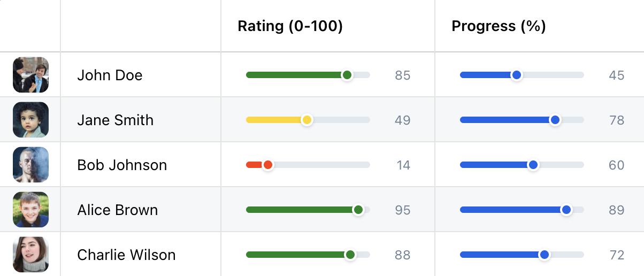Screen dimensions: 644x276
Task: Click Jane Smith's progress slider handle
Action: tap(555, 120)
